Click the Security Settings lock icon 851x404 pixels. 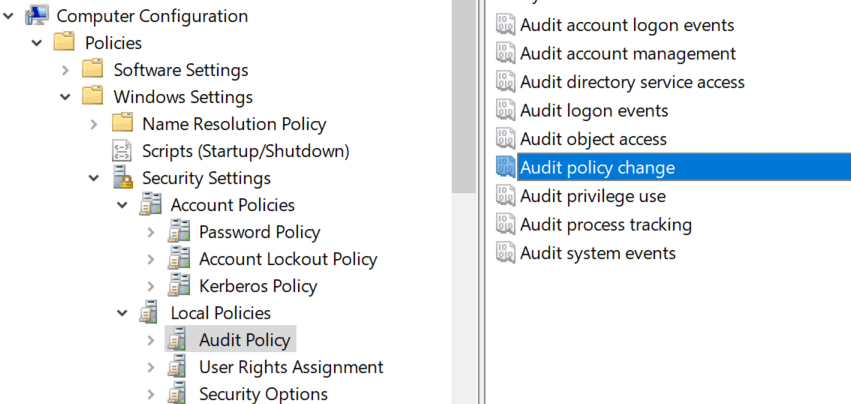(x=123, y=178)
